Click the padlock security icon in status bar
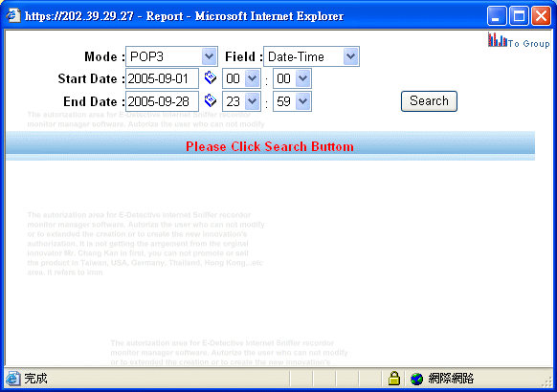The height and width of the screenshot is (392, 557). (x=394, y=379)
